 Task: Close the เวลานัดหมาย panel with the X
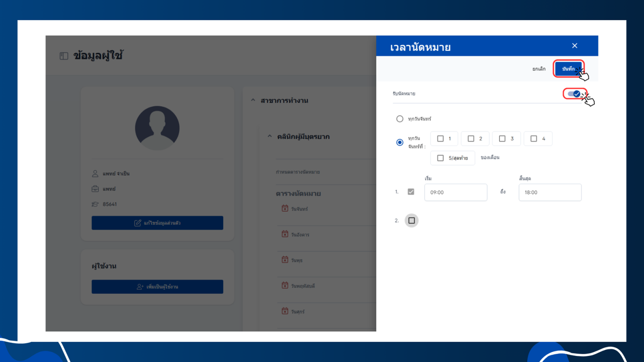coord(575,46)
